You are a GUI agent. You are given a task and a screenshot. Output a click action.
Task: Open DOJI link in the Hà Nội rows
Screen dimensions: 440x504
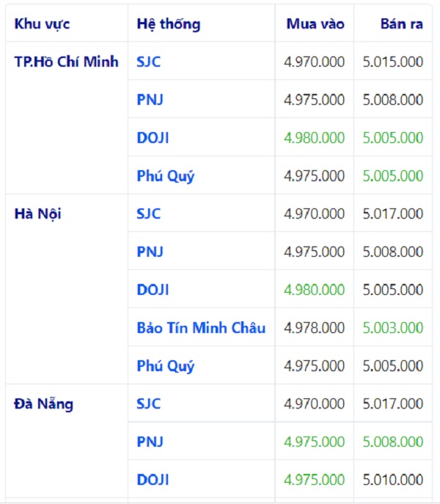click(153, 290)
